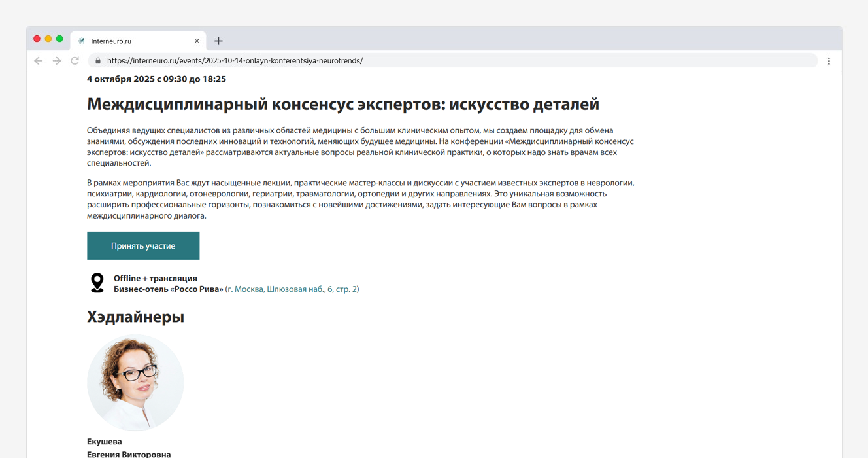868x458 pixels.
Task: Open a new tab with the plus icon
Action: click(x=218, y=41)
